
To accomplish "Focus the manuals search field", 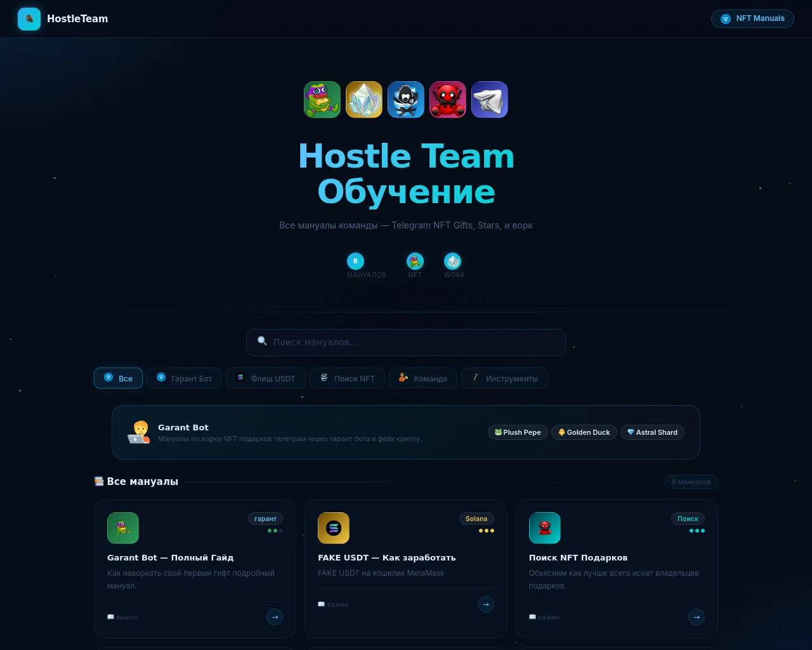I will [406, 342].
